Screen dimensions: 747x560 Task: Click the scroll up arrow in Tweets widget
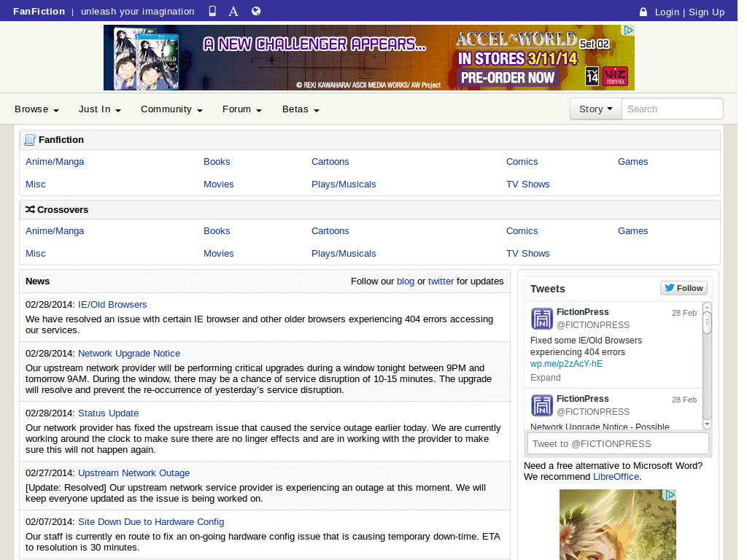(708, 307)
